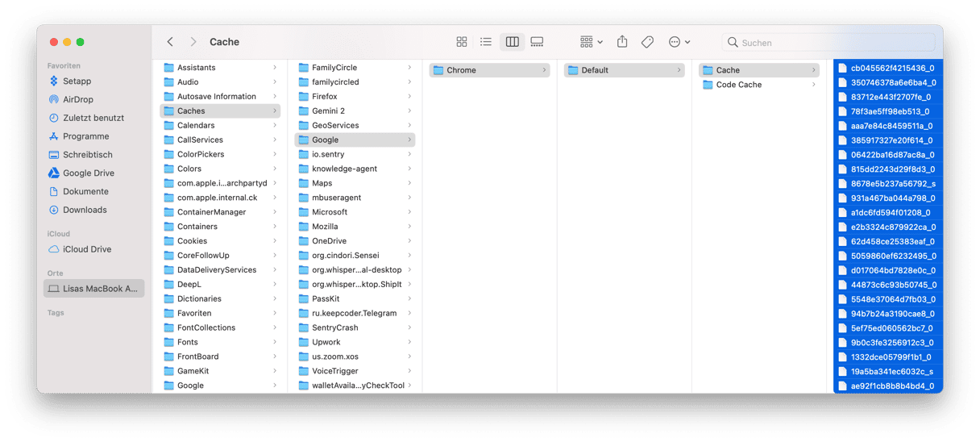
Task: Select column view in toolbar
Action: pos(512,42)
